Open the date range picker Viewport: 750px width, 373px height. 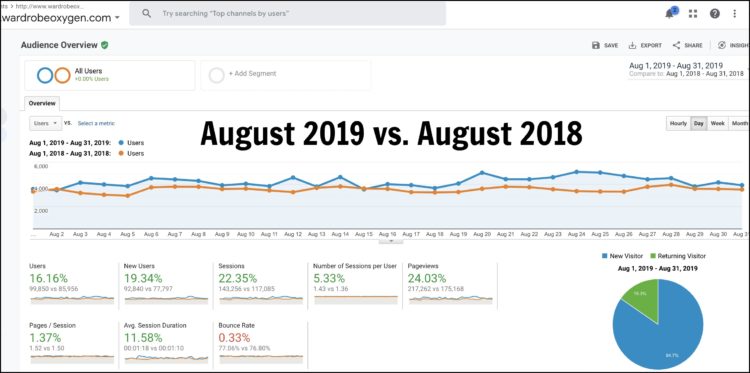click(x=686, y=70)
